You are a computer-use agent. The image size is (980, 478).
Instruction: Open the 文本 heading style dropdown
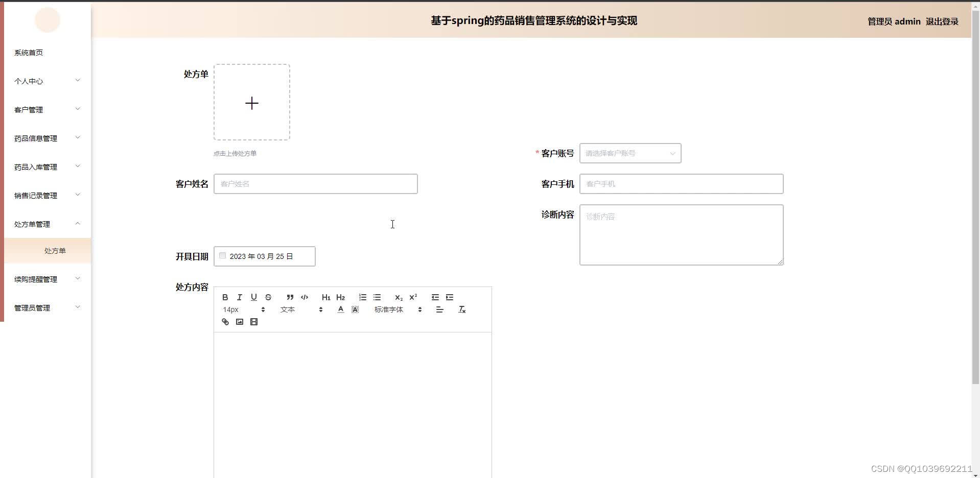pos(301,309)
